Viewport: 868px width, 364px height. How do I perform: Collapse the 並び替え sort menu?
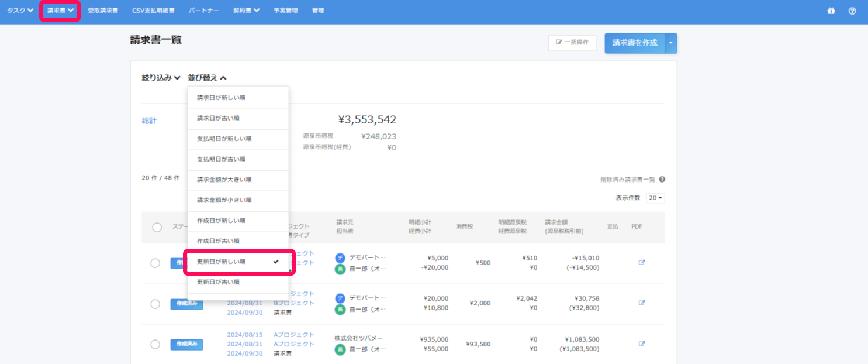click(207, 77)
